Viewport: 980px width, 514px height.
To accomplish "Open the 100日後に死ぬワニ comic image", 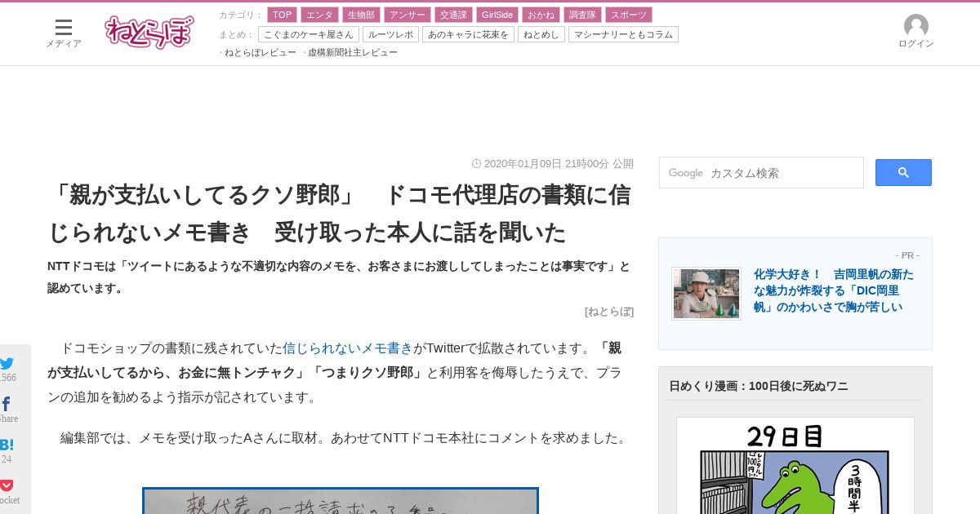I will coord(795,466).
